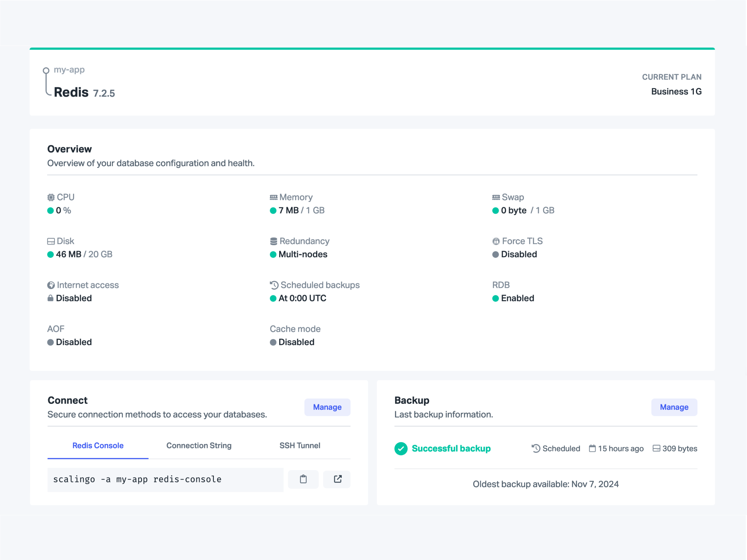The image size is (747, 560).
Task: Click the CPU chip icon
Action: tap(51, 197)
